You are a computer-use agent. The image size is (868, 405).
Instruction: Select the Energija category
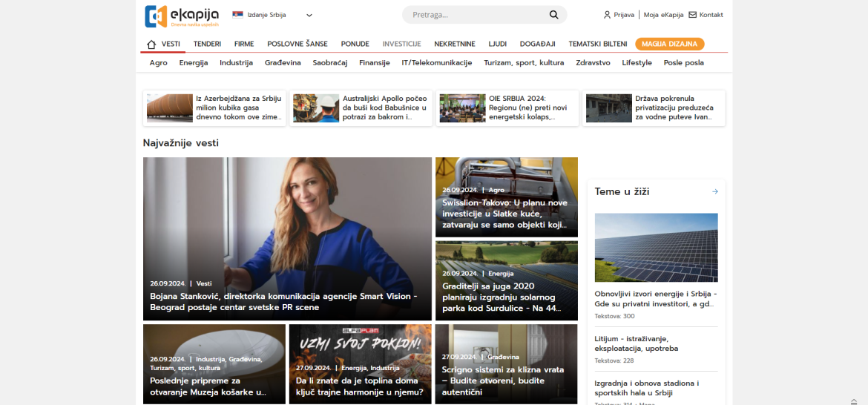click(194, 63)
